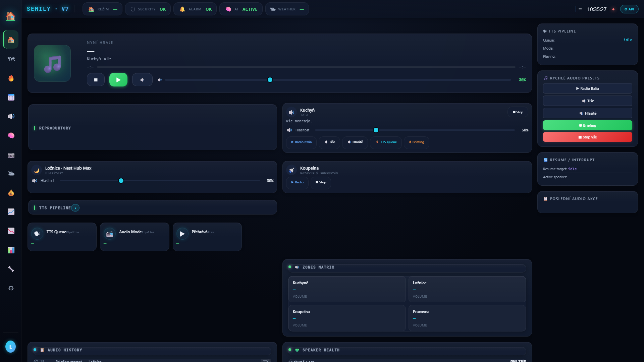Click TTS pipeline info icon
644x362 pixels.
click(x=75, y=208)
